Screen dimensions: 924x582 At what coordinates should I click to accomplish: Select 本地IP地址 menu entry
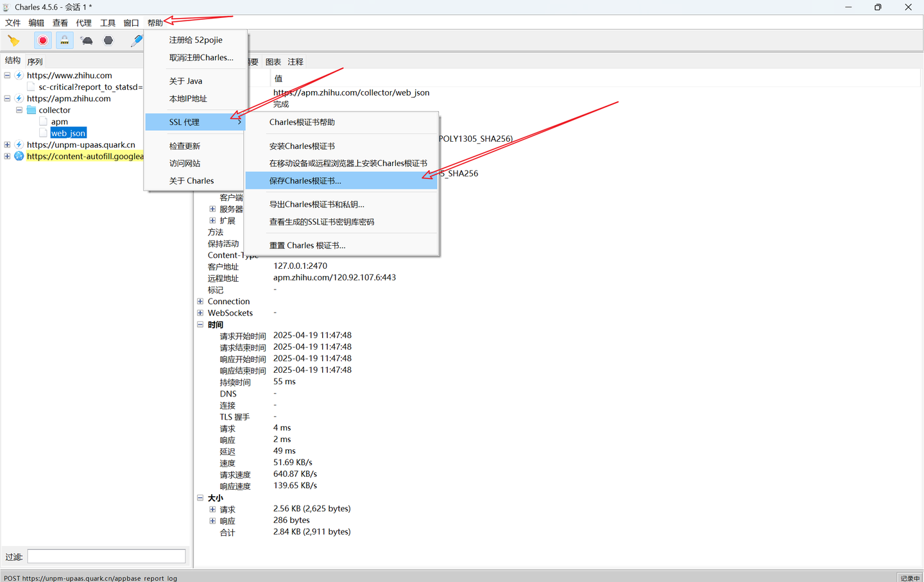(x=196, y=98)
